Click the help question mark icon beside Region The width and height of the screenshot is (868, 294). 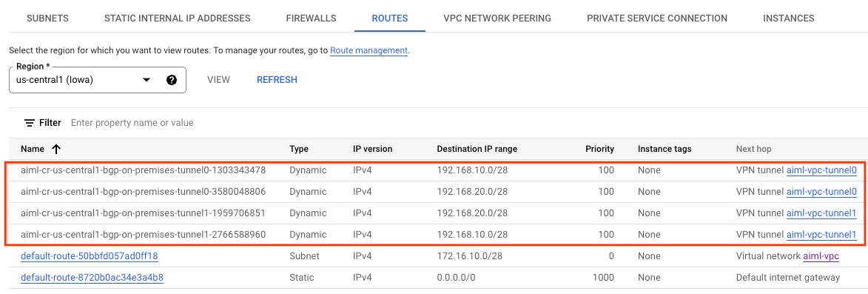point(172,80)
